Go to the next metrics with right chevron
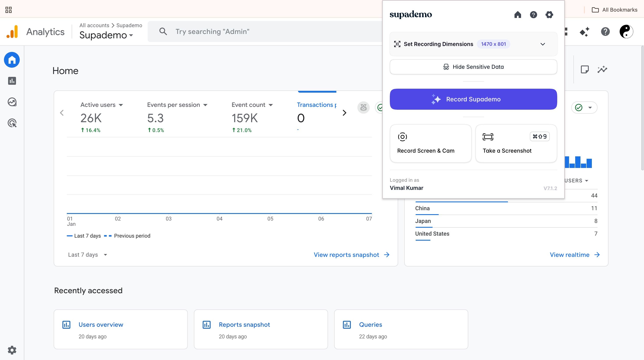The width and height of the screenshot is (644, 360). pos(344,113)
